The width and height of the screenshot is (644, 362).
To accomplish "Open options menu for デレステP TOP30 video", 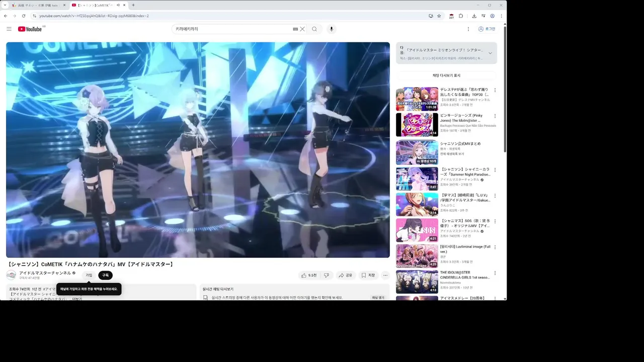I will coord(495,90).
